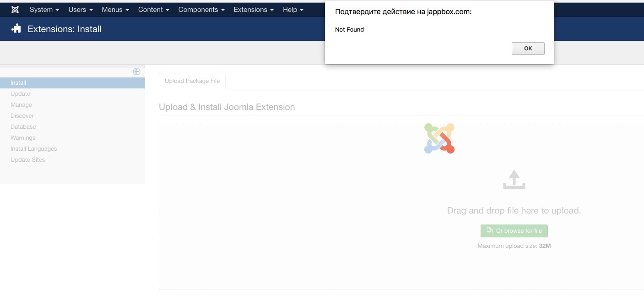
Task: Select the Upload Package File tab
Action: (x=192, y=81)
